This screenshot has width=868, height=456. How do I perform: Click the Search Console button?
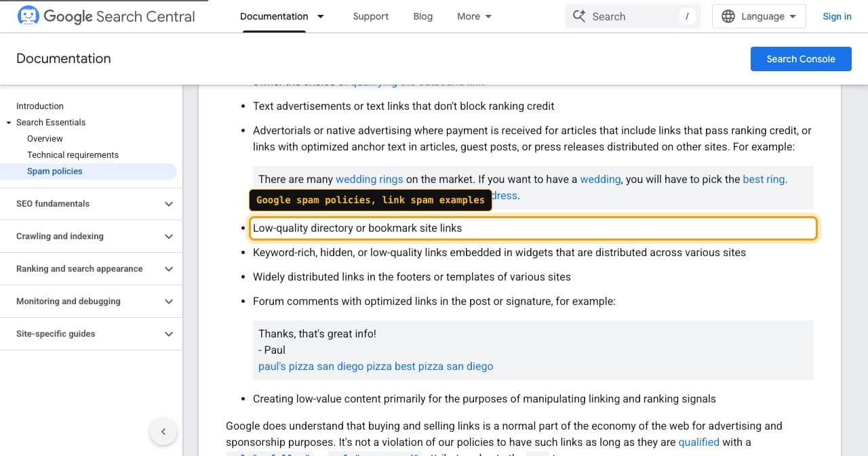click(x=801, y=59)
